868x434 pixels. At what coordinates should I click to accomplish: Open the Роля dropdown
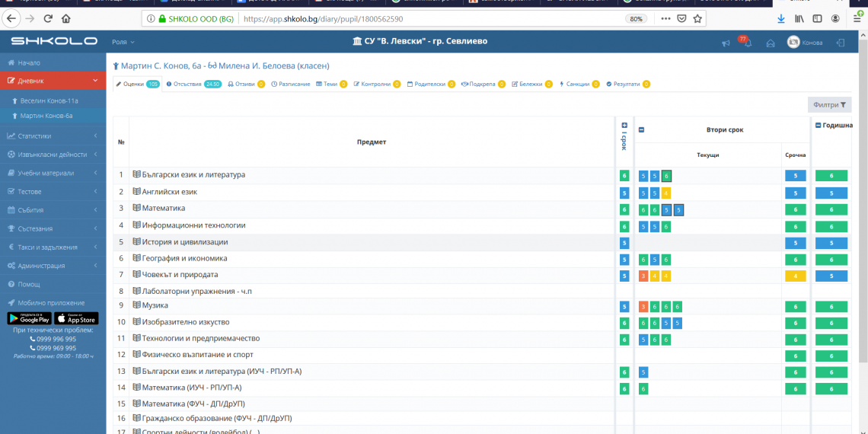(x=123, y=42)
